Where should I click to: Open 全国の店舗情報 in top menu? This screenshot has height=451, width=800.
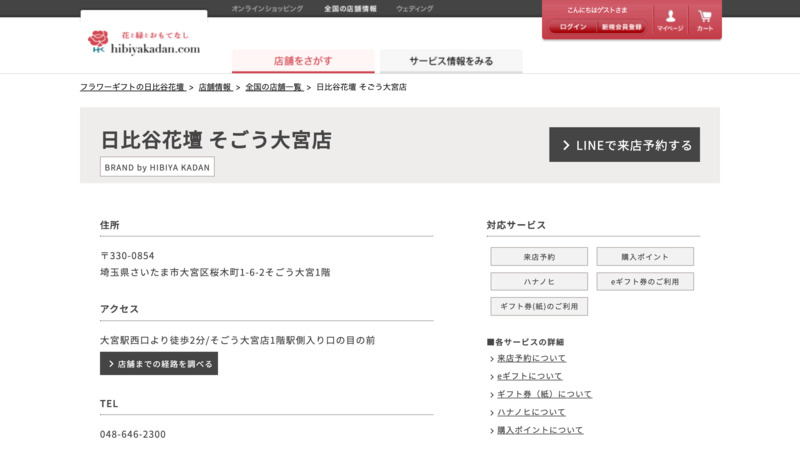(351, 9)
